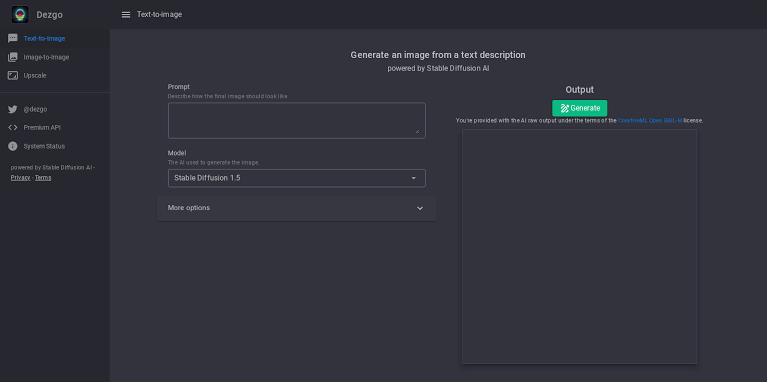Click the 'Describe how the final image should look like' hint

(x=227, y=96)
